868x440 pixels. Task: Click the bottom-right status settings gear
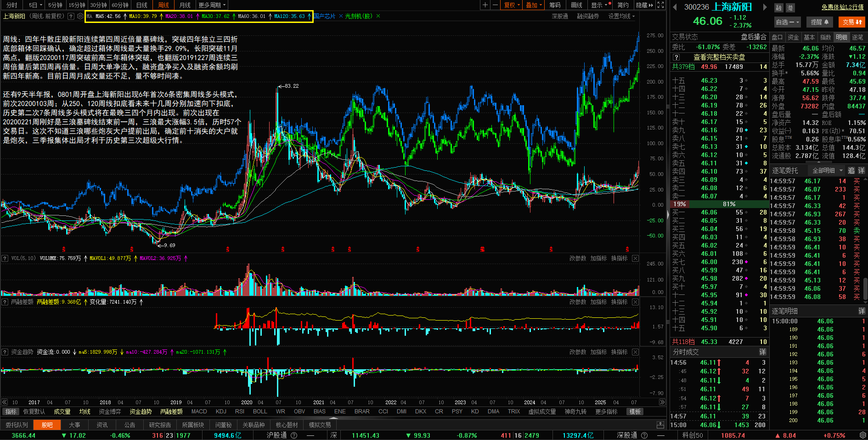862,435
